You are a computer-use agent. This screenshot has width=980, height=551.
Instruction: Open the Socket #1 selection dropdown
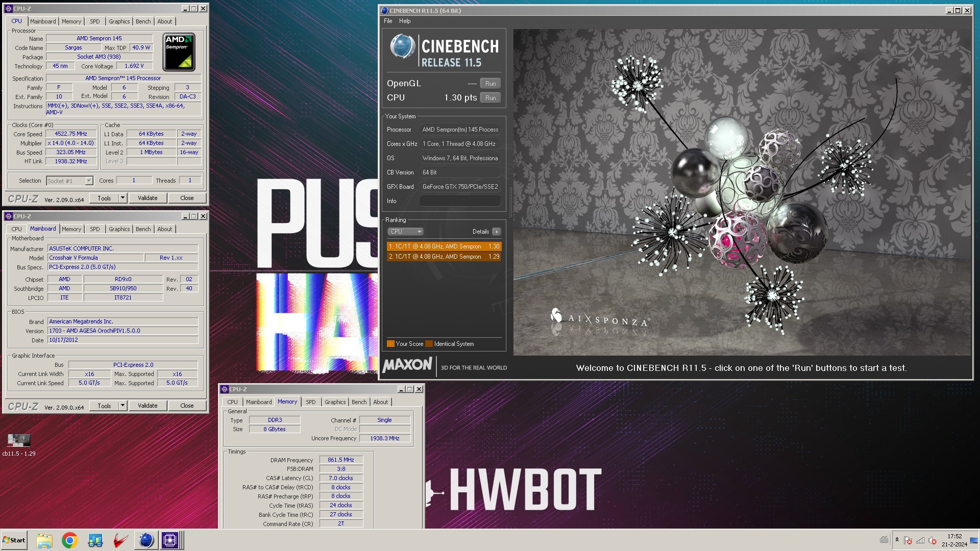tap(70, 181)
